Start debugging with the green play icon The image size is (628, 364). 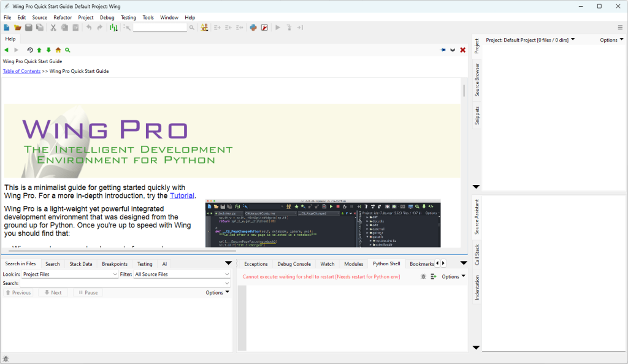pyautogui.click(x=277, y=28)
